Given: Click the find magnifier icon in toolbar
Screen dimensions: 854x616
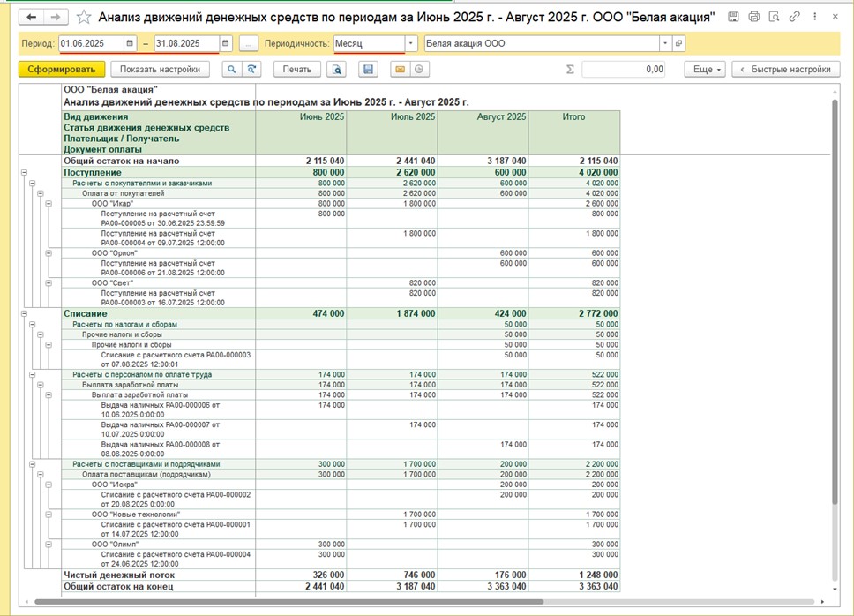Looking at the screenshot, I should tap(232, 69).
